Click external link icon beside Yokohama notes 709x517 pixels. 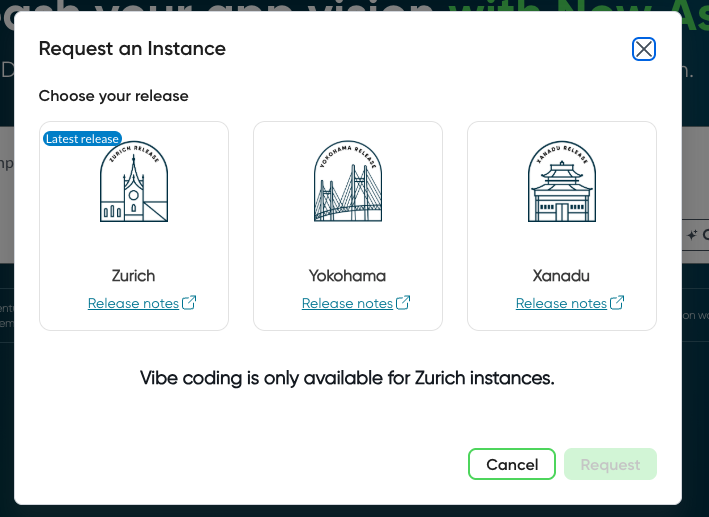[x=403, y=302]
